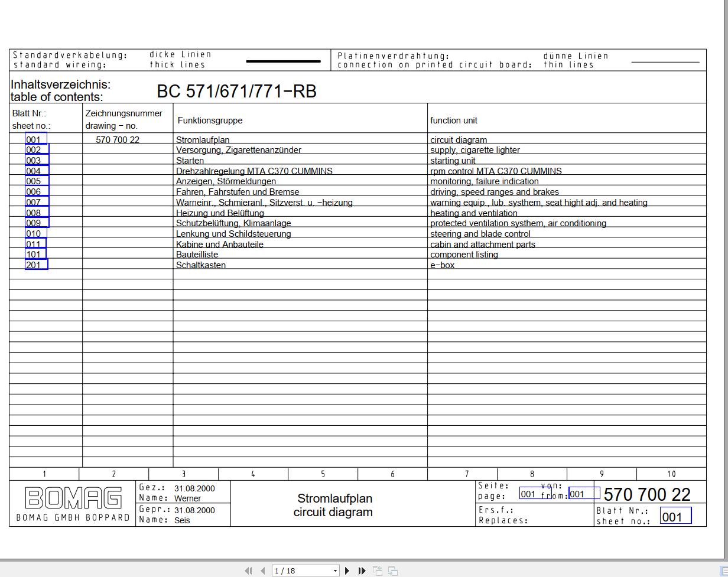This screenshot has height=577, width=728.
Task: Select 'monitoring, failure indication' text
Action: pos(485,181)
